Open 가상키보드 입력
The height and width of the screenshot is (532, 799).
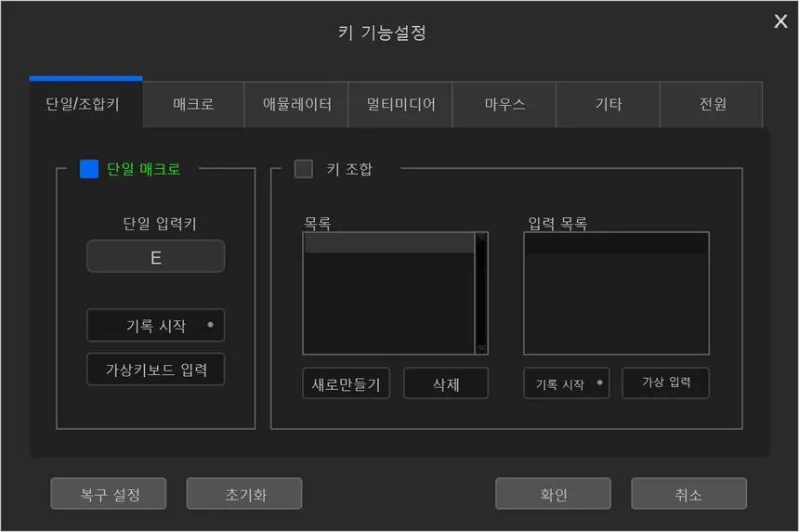pyautogui.click(x=156, y=370)
